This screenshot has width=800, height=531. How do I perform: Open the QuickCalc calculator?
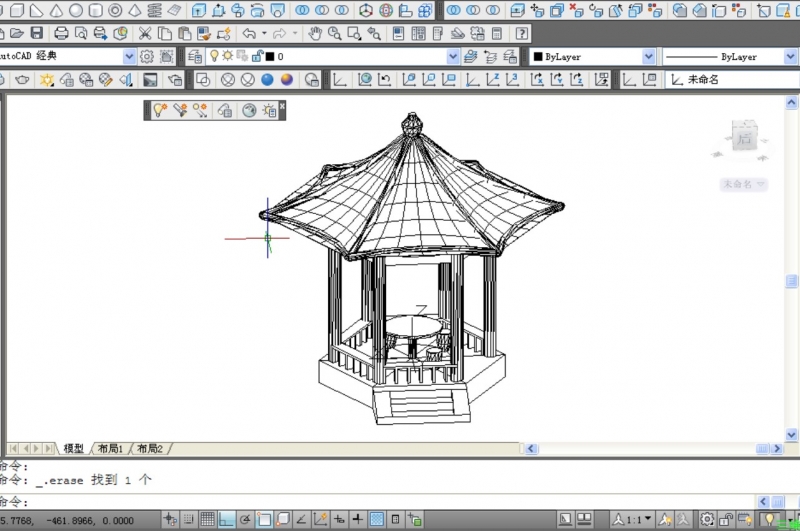497,34
